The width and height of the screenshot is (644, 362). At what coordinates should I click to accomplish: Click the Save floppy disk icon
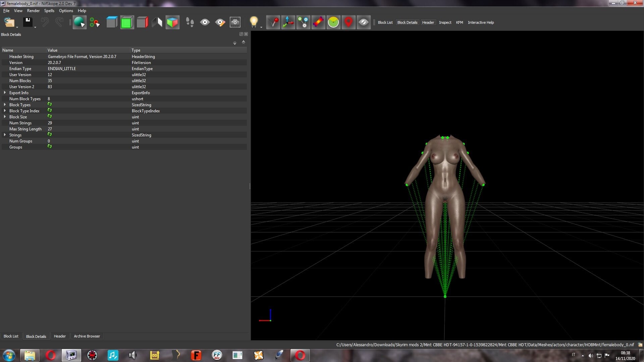pyautogui.click(x=28, y=22)
